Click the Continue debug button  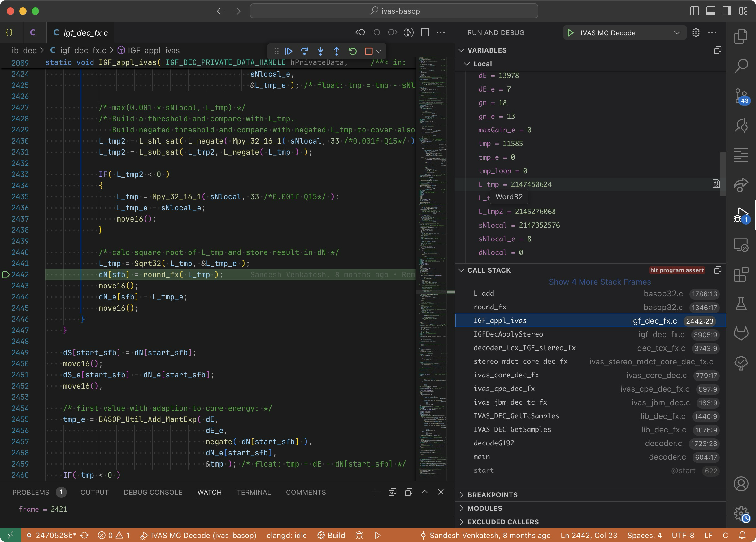coord(288,51)
